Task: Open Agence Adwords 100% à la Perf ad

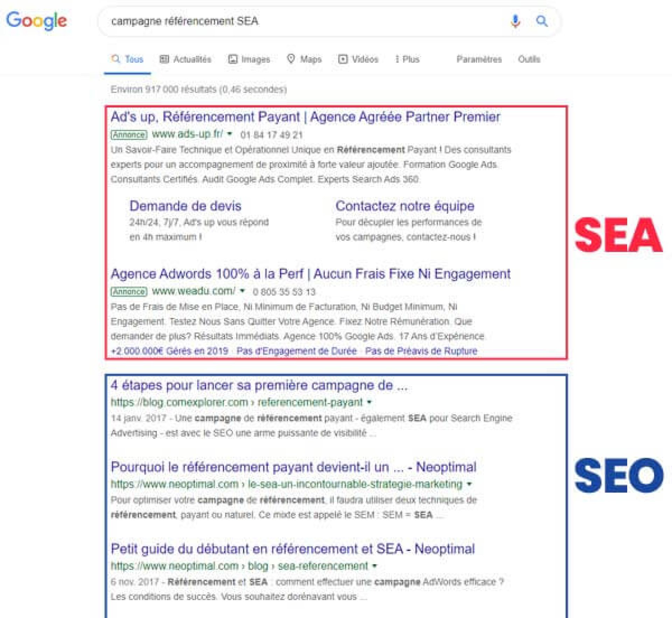Action: (310, 274)
